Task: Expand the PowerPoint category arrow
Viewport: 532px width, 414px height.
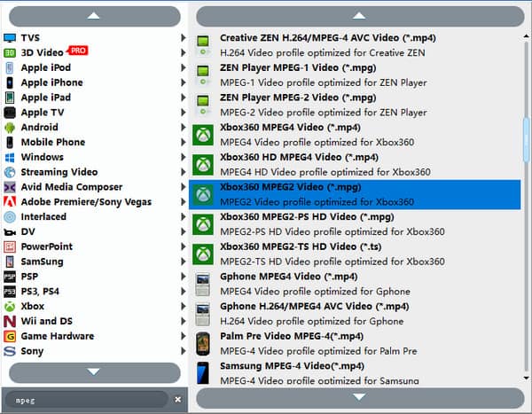Action: click(x=184, y=246)
